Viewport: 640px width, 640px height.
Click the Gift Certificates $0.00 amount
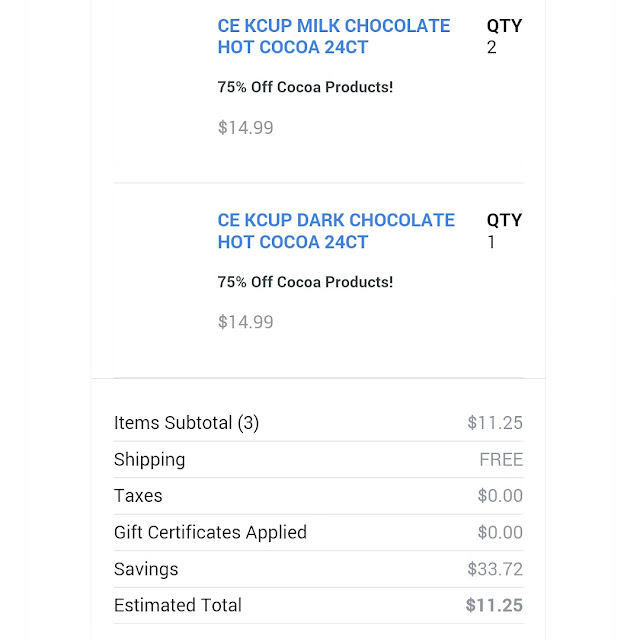click(x=499, y=533)
